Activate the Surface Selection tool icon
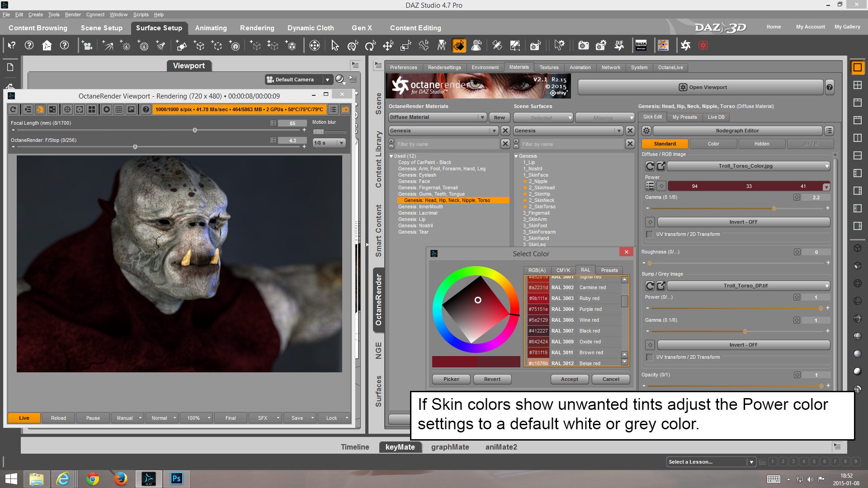 pos(459,46)
